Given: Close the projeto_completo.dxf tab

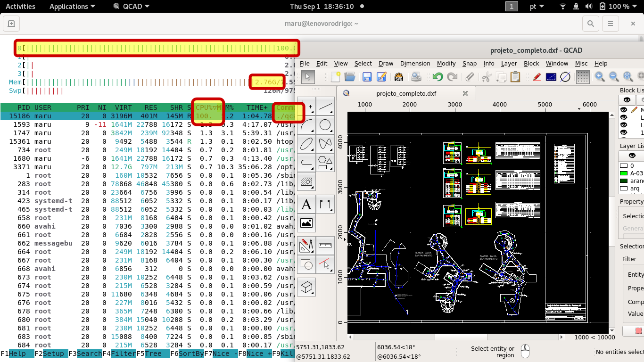Looking at the screenshot, I should [465, 93].
